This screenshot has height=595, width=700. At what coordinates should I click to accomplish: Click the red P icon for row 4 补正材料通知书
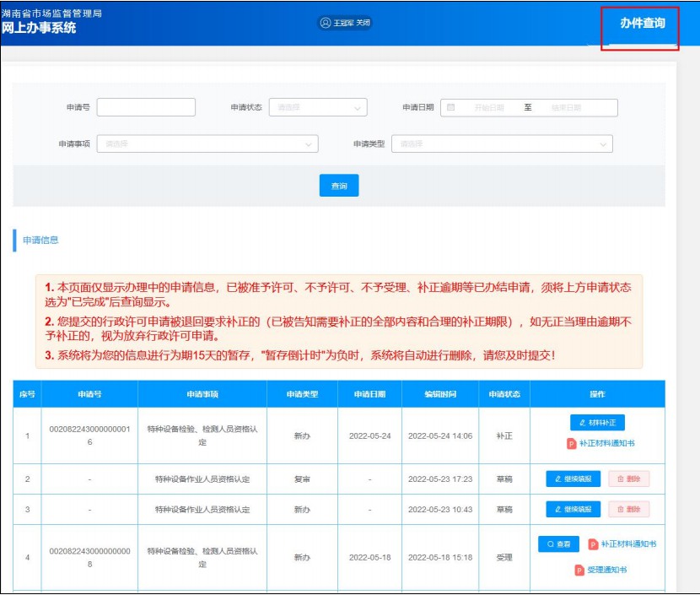pos(593,544)
